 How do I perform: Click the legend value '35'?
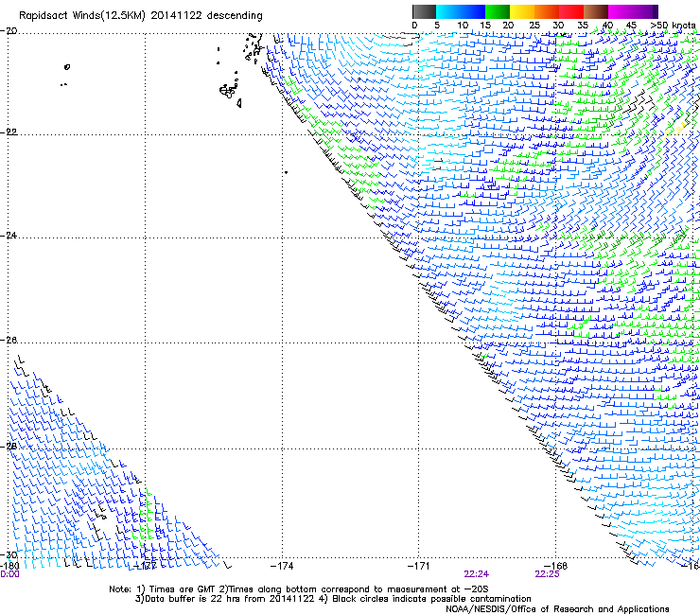583,26
